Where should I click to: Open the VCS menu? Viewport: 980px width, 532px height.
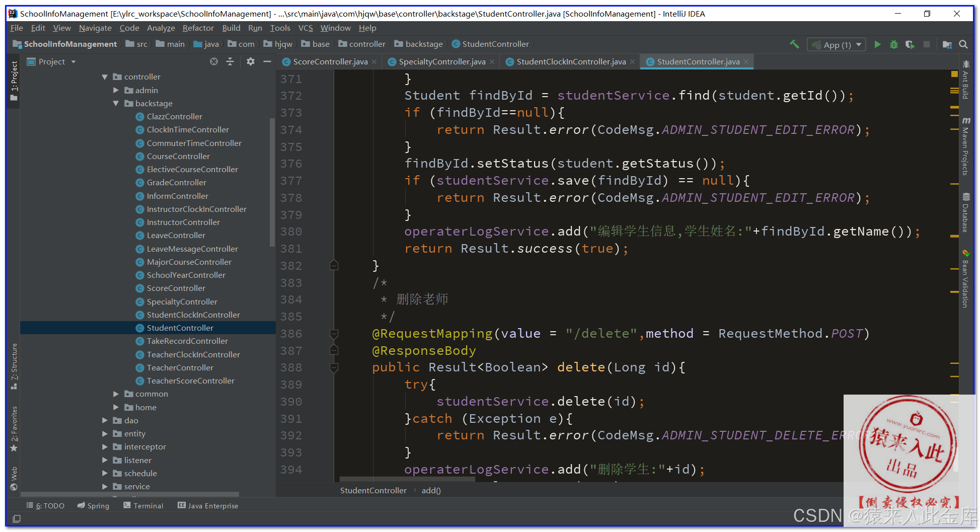pyautogui.click(x=306, y=28)
